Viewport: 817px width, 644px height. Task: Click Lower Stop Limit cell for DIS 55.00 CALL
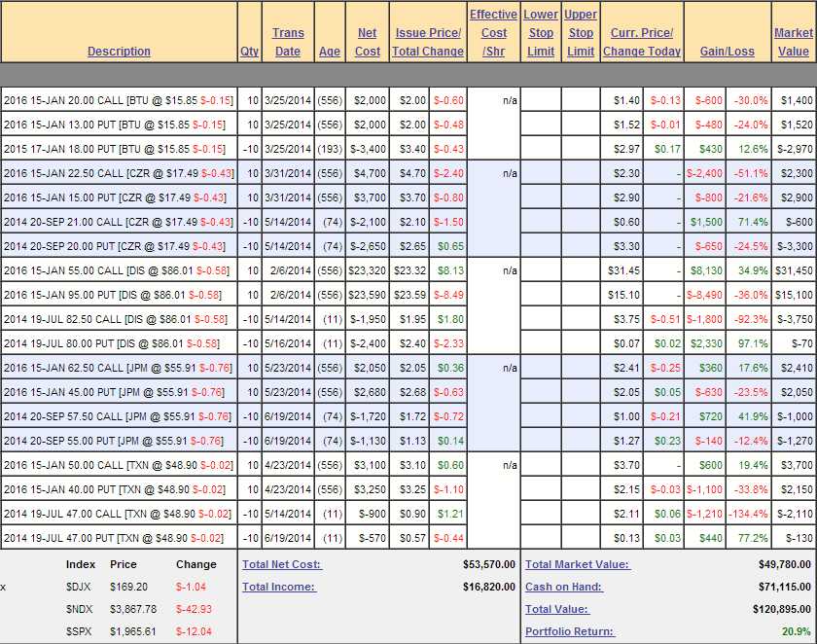(x=541, y=269)
